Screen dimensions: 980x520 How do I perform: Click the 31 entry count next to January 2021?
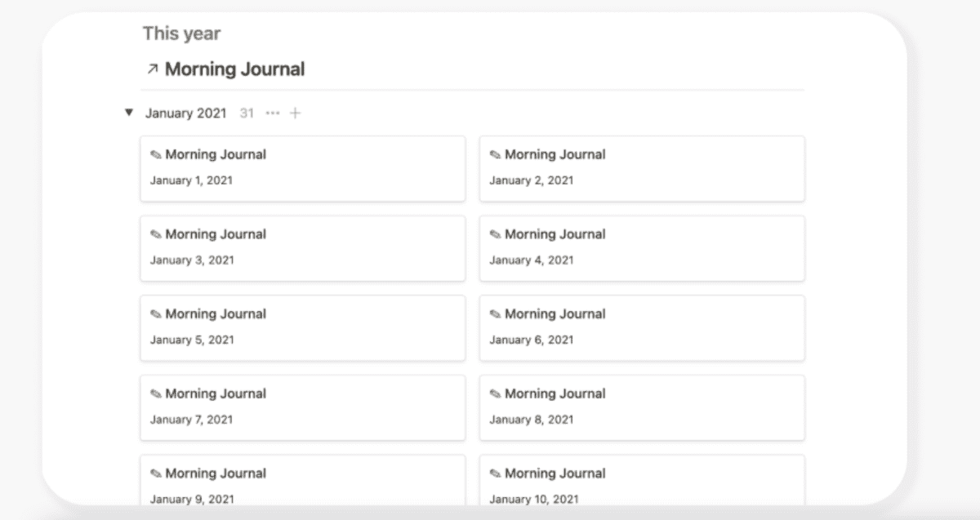pyautogui.click(x=247, y=113)
